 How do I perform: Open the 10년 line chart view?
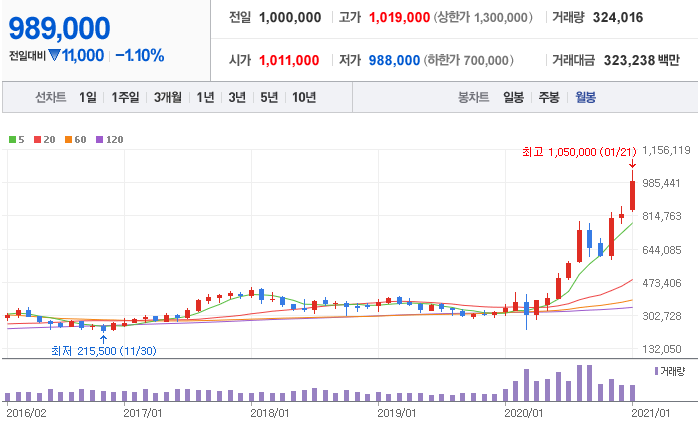point(304,97)
